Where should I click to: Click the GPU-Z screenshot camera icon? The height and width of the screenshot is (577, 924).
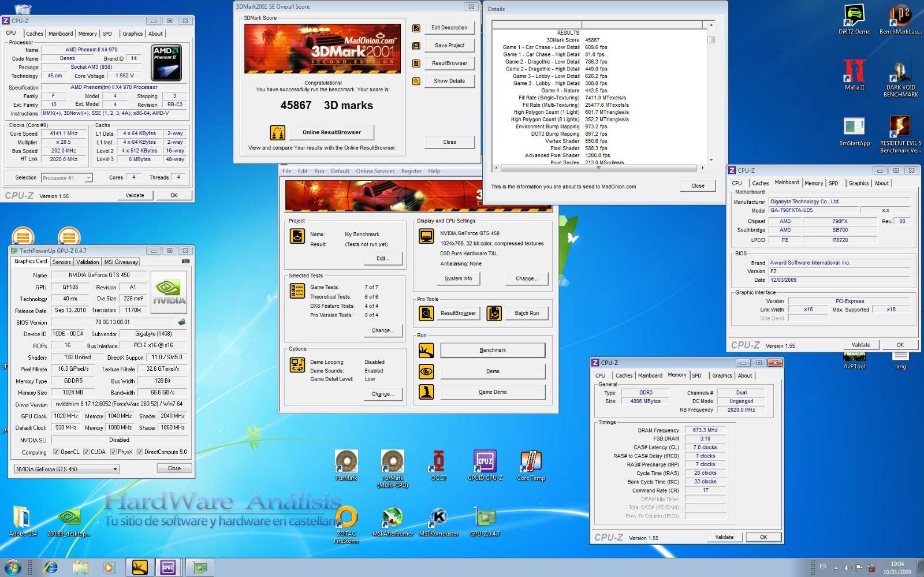185,261
